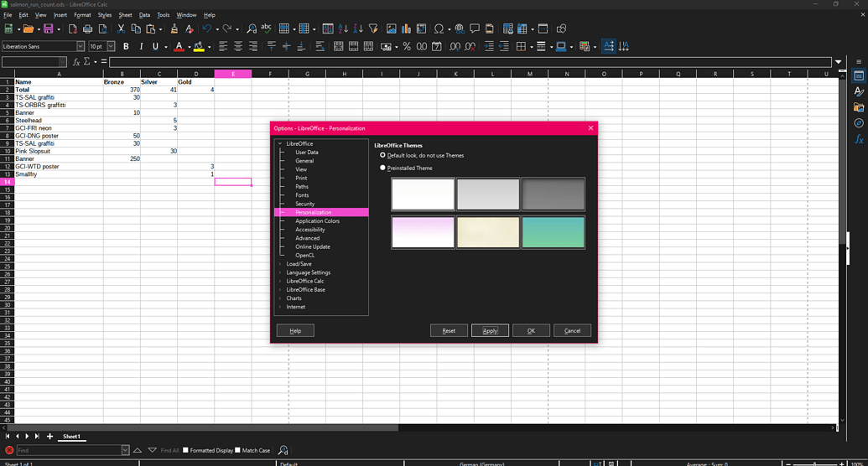Click the Apply button in Options dialog
Viewport: 868px width, 466px height.
point(490,330)
